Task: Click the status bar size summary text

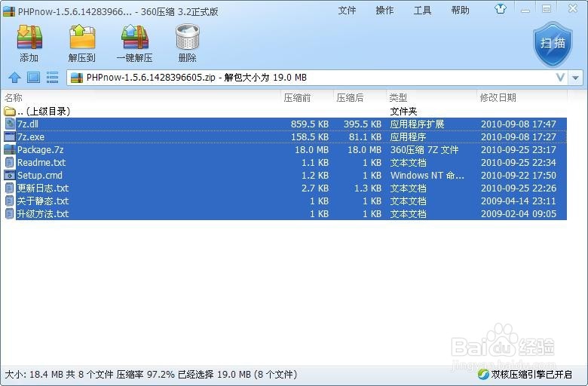Action: pyautogui.click(x=151, y=375)
